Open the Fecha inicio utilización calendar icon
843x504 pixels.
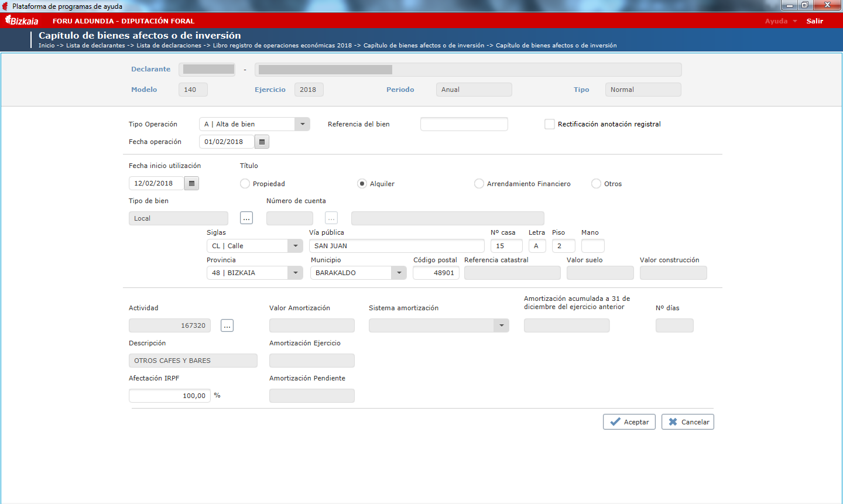click(191, 183)
